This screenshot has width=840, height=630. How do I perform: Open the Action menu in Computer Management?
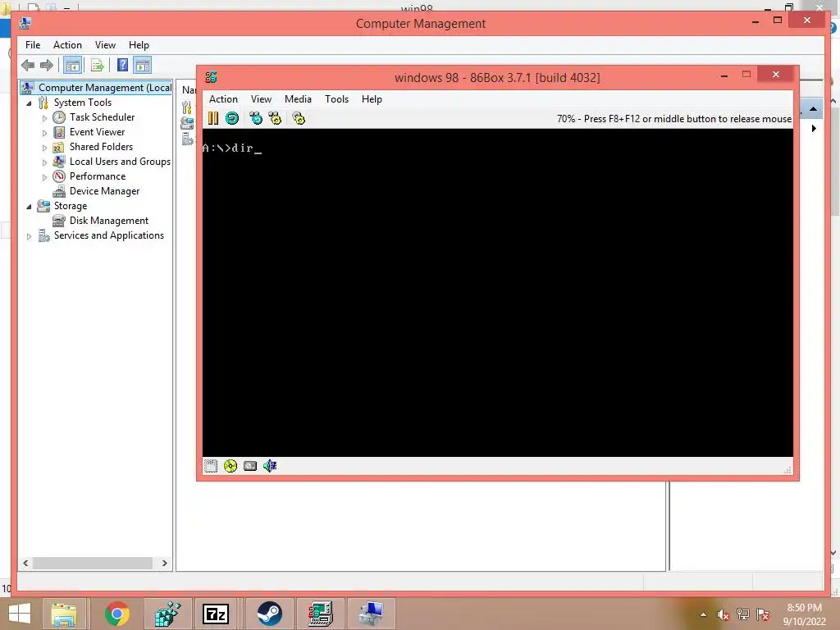(x=67, y=45)
